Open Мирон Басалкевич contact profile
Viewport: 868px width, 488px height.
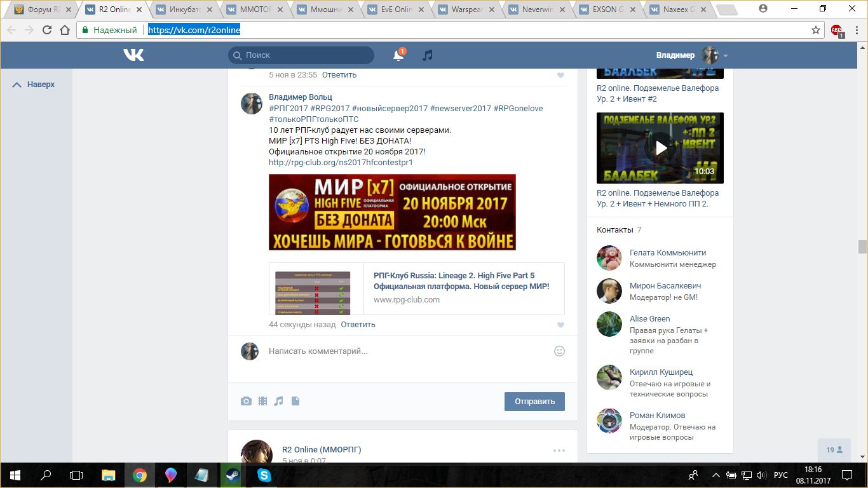pyautogui.click(x=665, y=286)
